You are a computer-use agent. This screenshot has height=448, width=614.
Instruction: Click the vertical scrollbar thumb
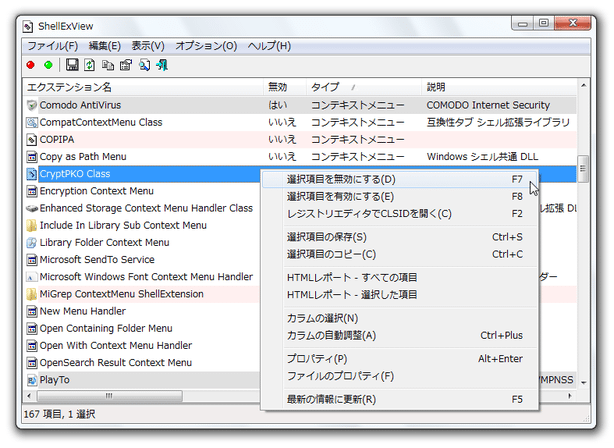(x=583, y=169)
